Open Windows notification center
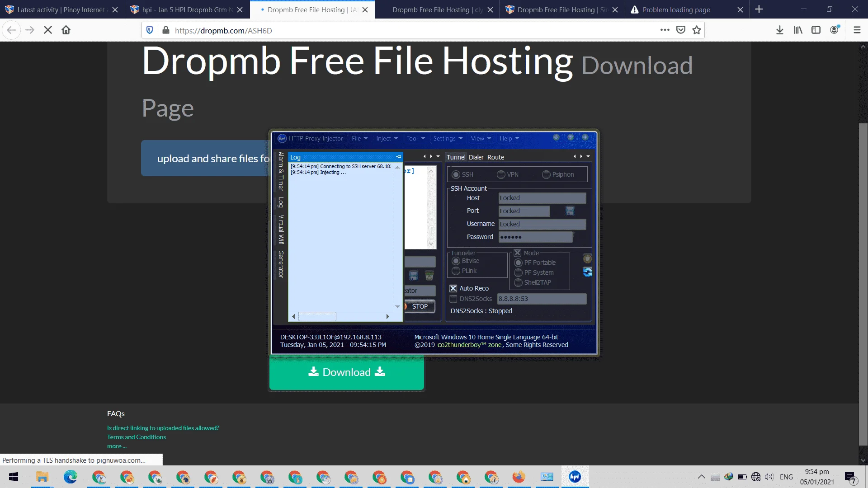 pyautogui.click(x=850, y=477)
